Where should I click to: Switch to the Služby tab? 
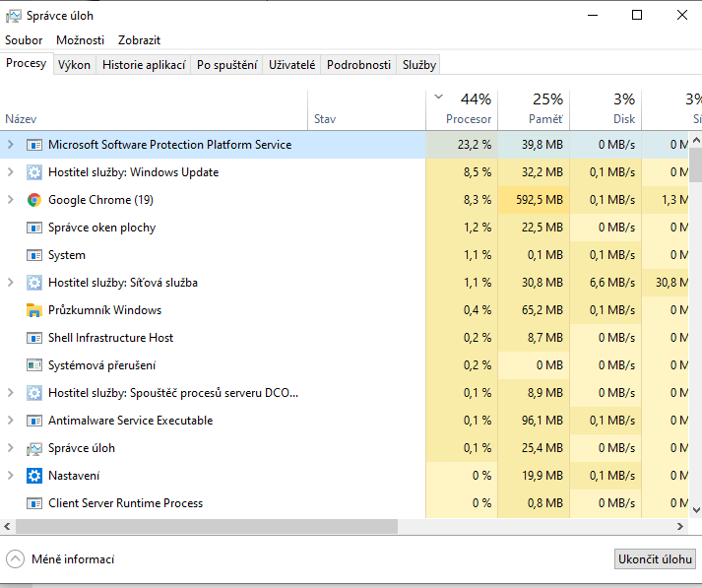click(x=418, y=65)
